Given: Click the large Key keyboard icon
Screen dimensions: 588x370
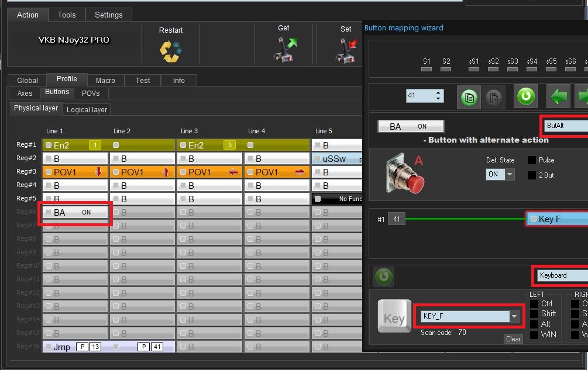Looking at the screenshot, I should (394, 317).
